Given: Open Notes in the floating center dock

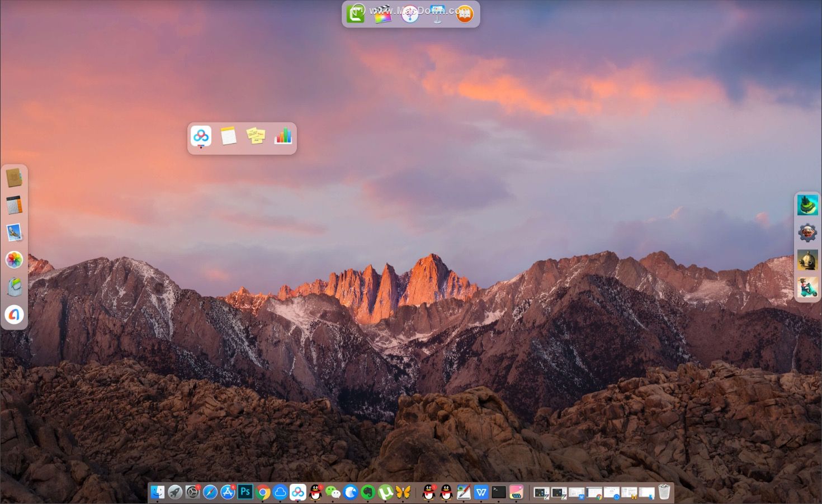Looking at the screenshot, I should 228,136.
